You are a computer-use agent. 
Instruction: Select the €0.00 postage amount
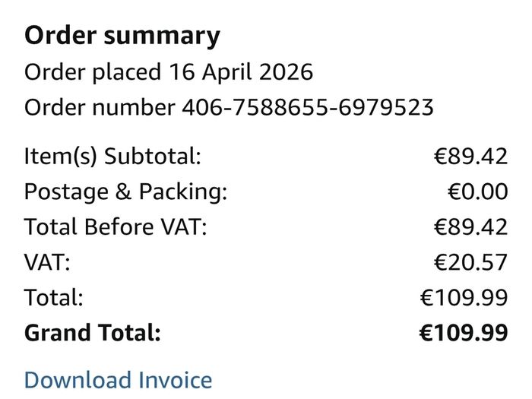(x=478, y=192)
